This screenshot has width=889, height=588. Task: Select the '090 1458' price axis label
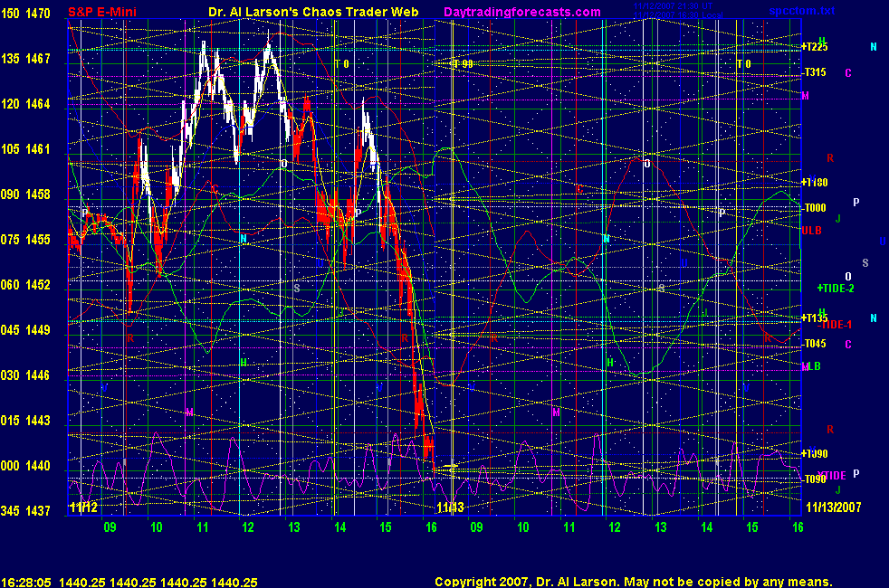25,194
